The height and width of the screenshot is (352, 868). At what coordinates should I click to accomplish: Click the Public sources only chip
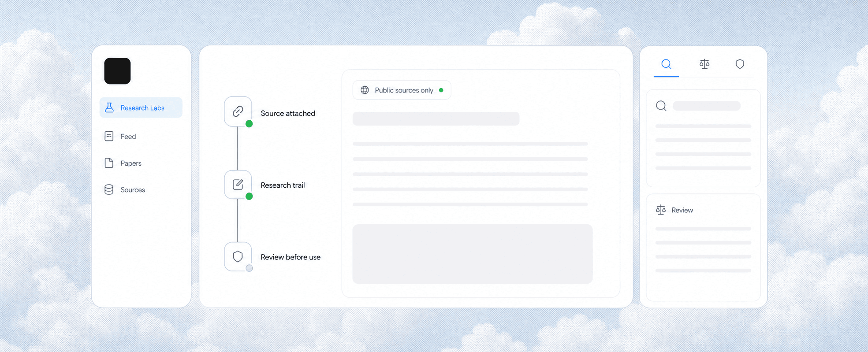coord(402,90)
